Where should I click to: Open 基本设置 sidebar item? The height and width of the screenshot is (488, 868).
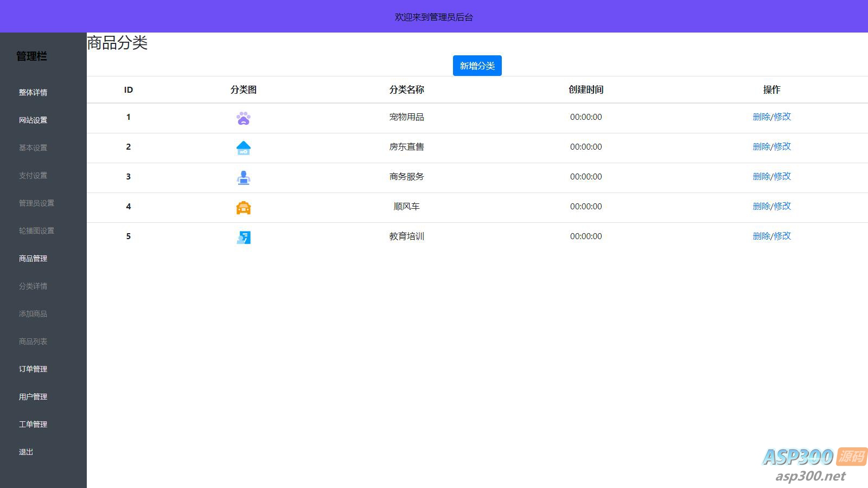tap(33, 147)
